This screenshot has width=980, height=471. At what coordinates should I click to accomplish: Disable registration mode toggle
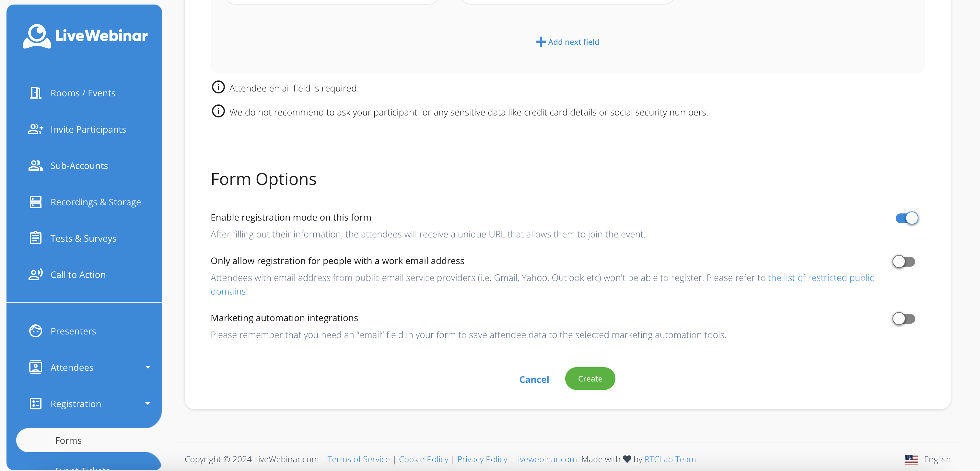(906, 218)
